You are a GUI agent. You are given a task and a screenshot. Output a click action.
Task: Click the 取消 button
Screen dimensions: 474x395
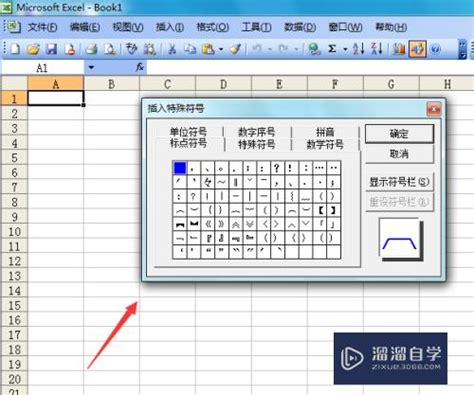click(399, 154)
